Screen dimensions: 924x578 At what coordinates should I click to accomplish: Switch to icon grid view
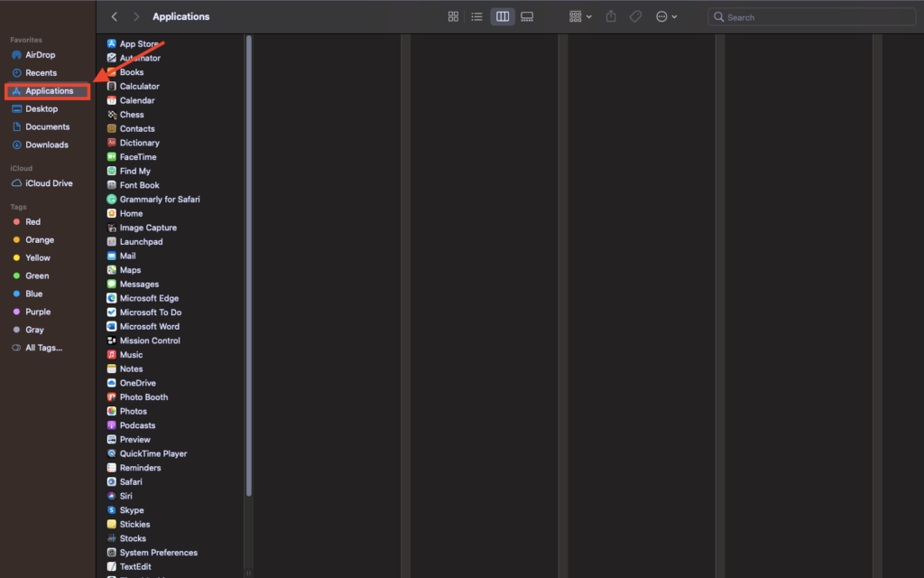click(453, 16)
